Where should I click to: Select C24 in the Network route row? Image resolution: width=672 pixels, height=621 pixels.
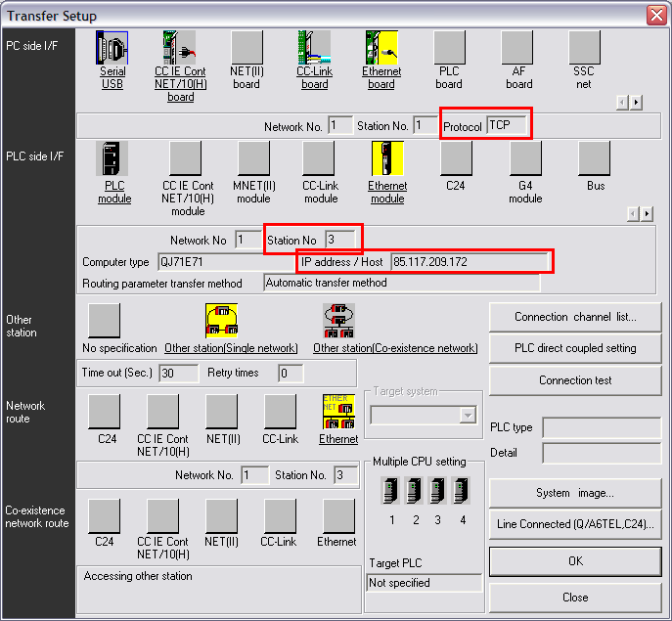pos(104,412)
